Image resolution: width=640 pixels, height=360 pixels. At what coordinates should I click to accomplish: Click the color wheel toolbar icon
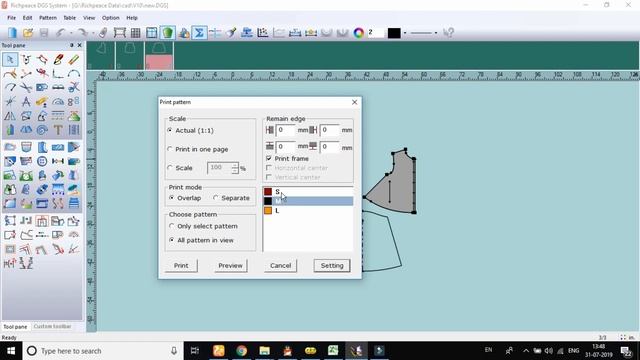(358, 33)
